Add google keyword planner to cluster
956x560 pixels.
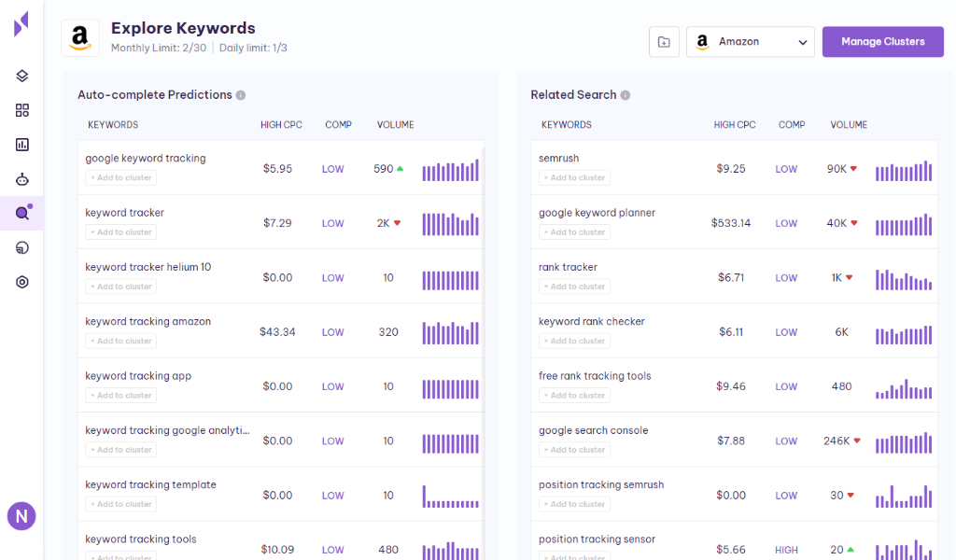pyautogui.click(x=574, y=232)
